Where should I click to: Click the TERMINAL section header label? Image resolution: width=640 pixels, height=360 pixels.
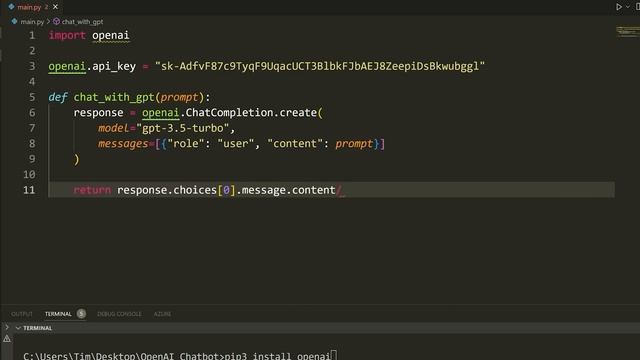(x=38, y=328)
